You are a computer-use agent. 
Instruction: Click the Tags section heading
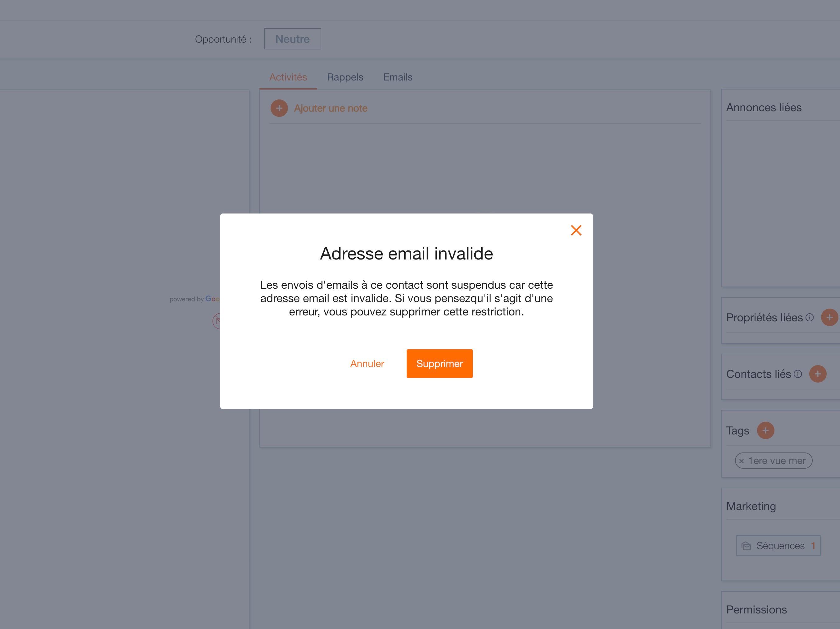click(x=737, y=431)
